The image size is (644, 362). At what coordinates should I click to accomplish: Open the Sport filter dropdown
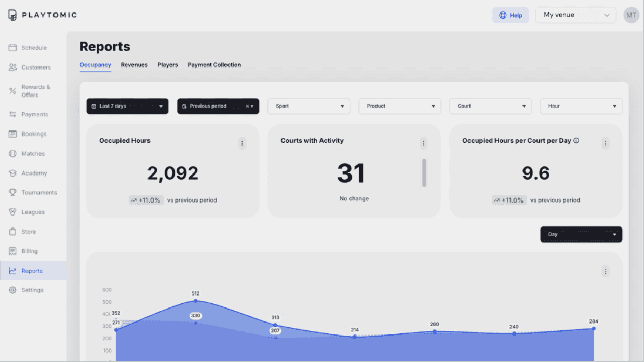pos(309,106)
